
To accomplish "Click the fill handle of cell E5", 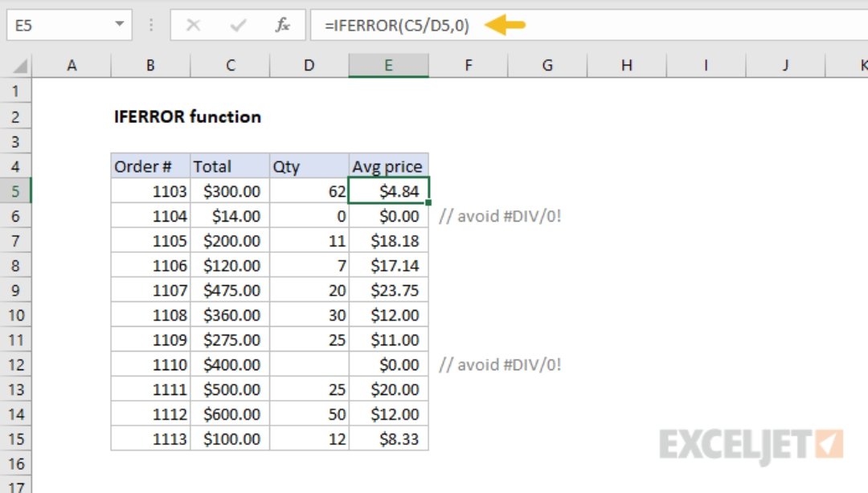I will [x=429, y=203].
